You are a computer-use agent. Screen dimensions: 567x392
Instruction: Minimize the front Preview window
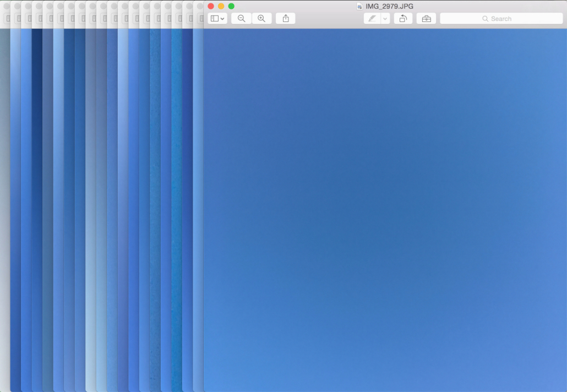tap(221, 6)
